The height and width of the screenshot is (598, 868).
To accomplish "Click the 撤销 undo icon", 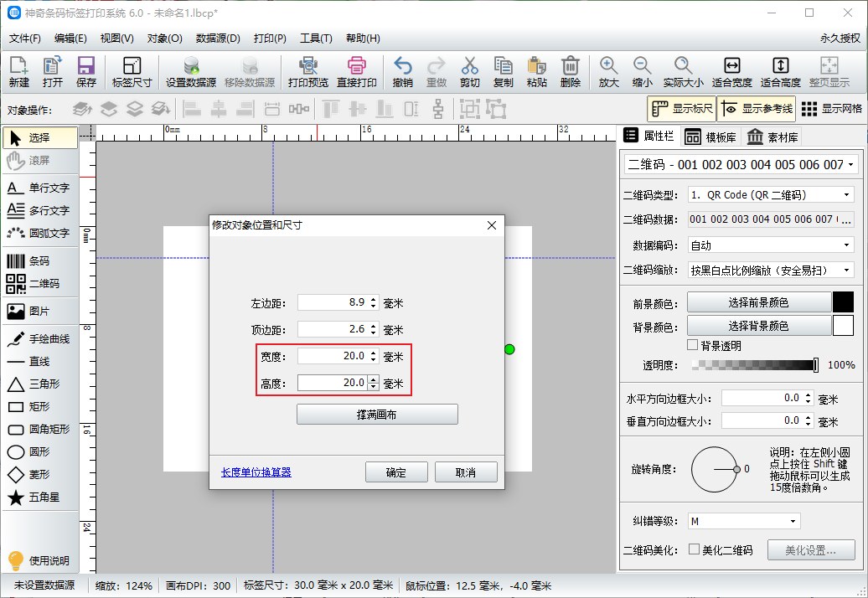I will 402,72.
